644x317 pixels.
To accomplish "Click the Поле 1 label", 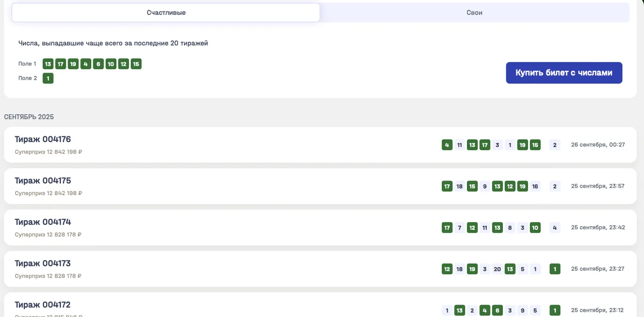I will [27, 64].
